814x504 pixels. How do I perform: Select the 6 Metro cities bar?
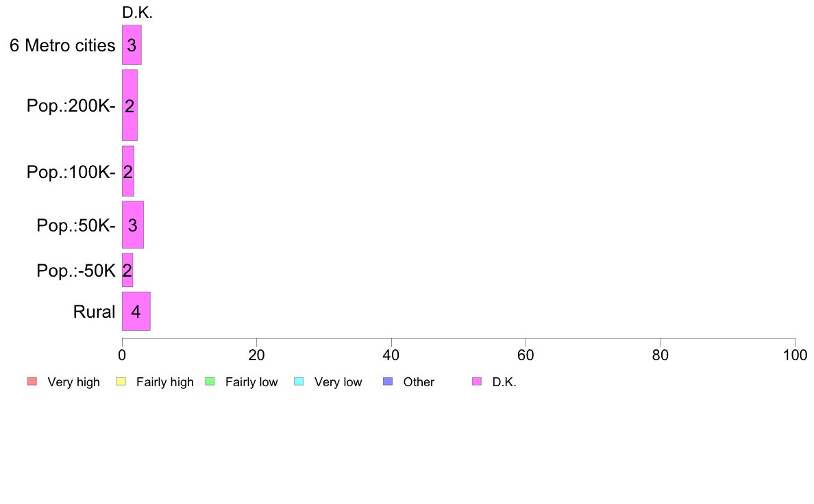tap(132, 45)
